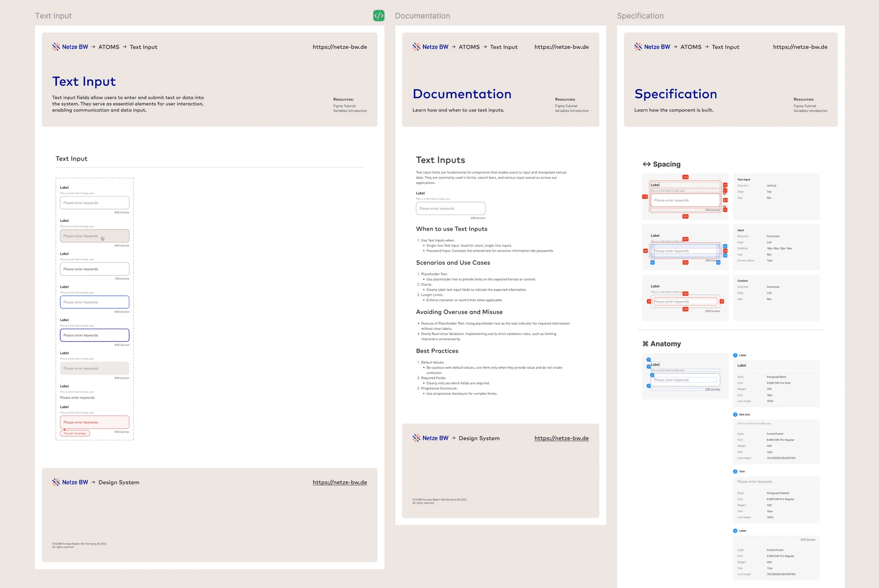The height and width of the screenshot is (588, 879).
Task: Select the Avoiding Overuse and Misuse heading
Action: click(x=459, y=312)
